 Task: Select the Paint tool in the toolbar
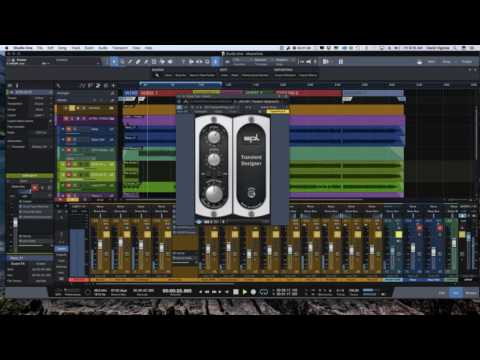pos(146,62)
